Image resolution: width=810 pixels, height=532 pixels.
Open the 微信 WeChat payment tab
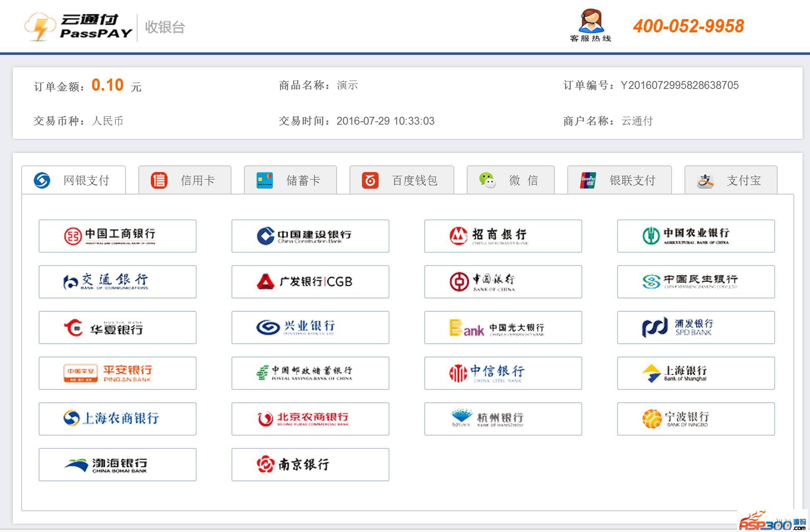pos(510,180)
